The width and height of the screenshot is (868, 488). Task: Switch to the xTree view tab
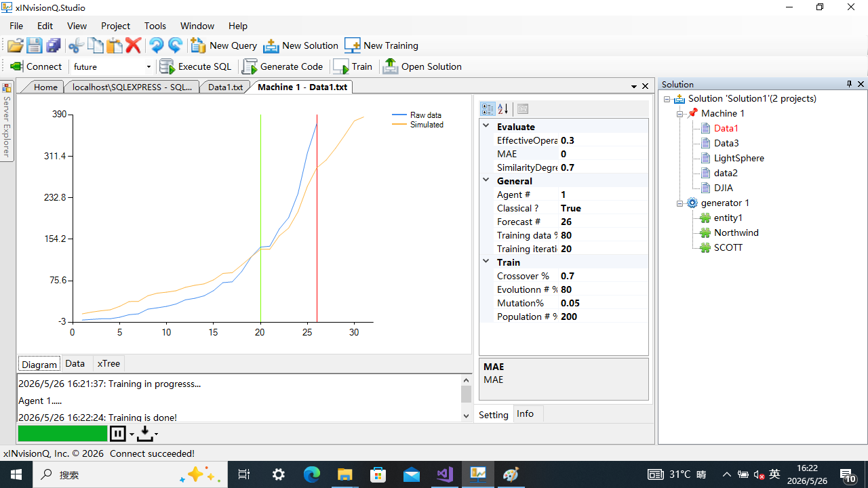click(x=108, y=363)
